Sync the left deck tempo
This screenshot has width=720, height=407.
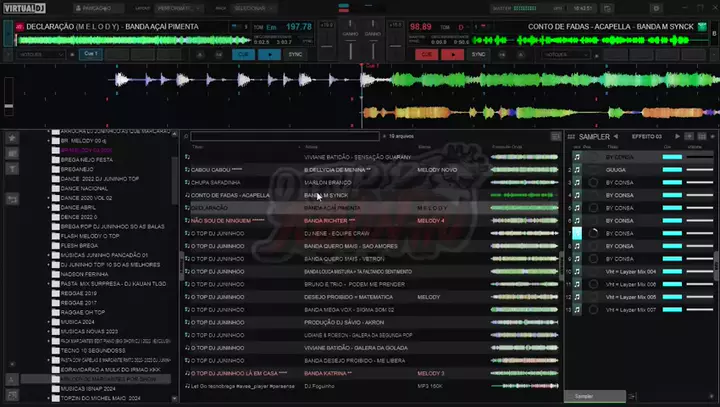[x=295, y=55]
